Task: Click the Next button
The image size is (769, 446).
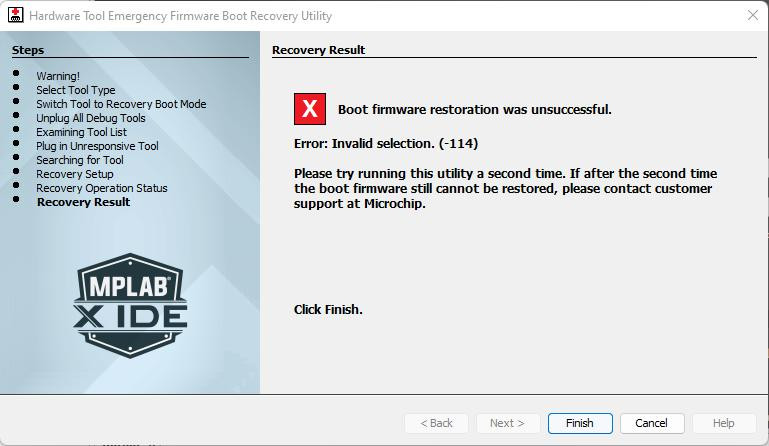Action: coord(507,423)
